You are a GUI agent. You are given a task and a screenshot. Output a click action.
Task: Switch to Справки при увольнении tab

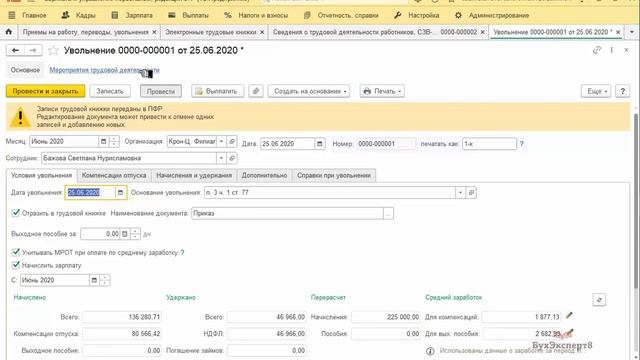pos(334,176)
